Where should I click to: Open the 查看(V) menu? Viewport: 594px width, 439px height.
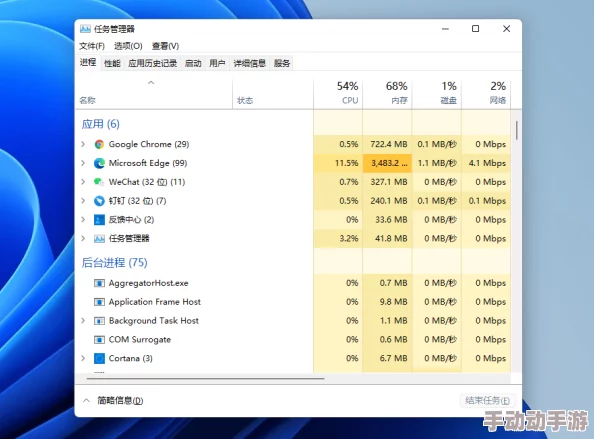pyautogui.click(x=165, y=46)
